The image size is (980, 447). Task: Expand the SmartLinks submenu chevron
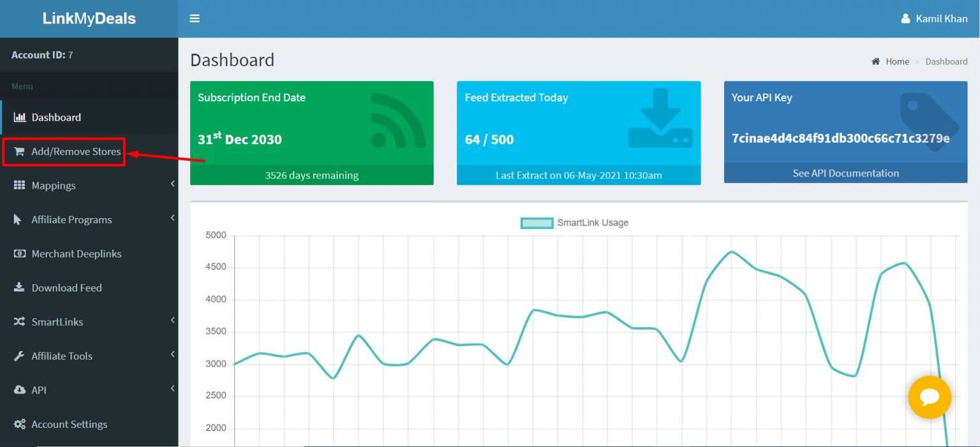(172, 321)
